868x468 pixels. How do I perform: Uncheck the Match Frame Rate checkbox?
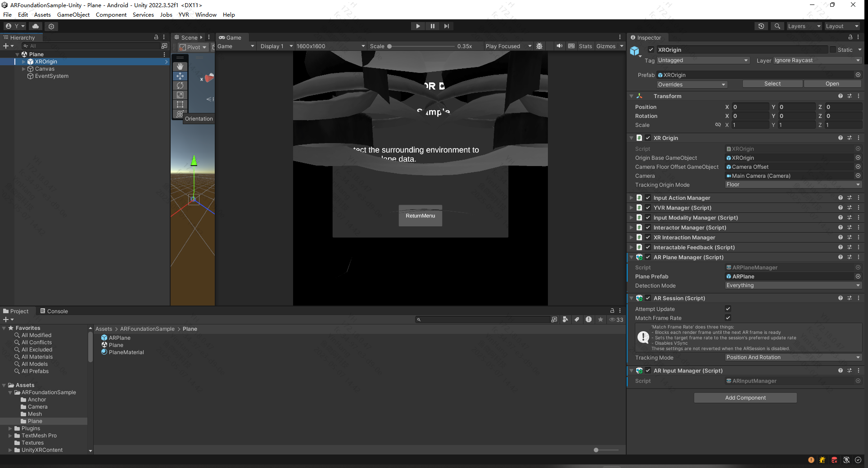coord(728,318)
